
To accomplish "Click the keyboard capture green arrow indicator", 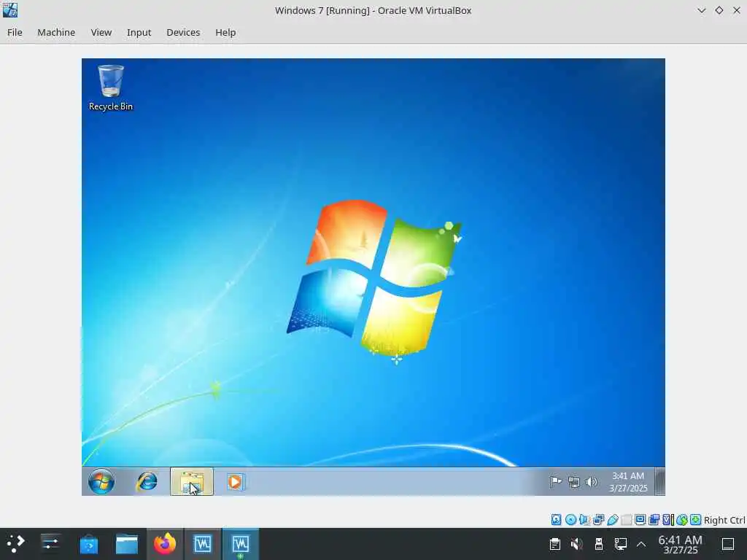I will (695, 519).
